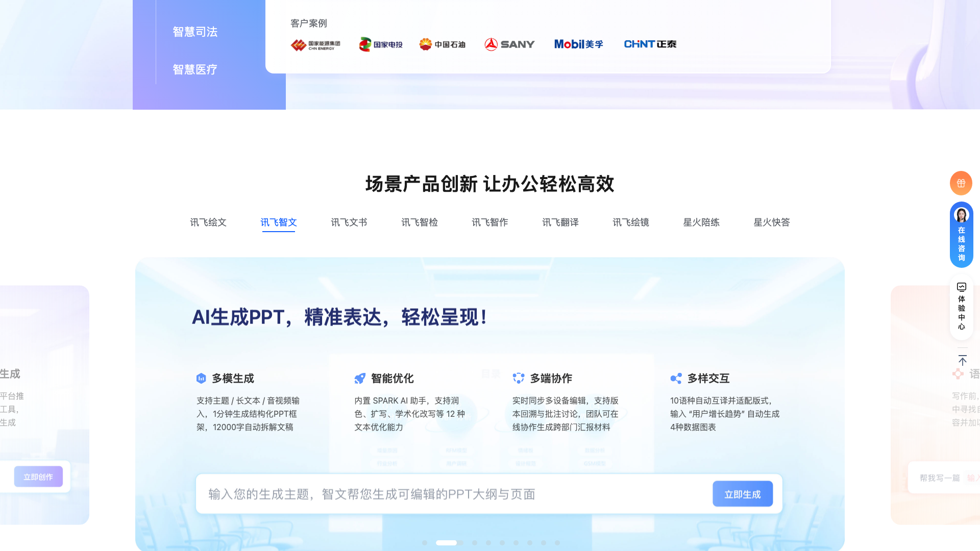The width and height of the screenshot is (980, 551).
Task: Click the CHNT正泰 customer logo
Action: [x=650, y=44]
